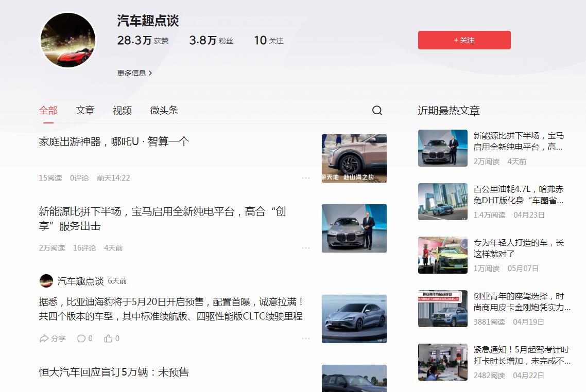Click 哪吒U car thumbnail in feed

[x=354, y=158]
